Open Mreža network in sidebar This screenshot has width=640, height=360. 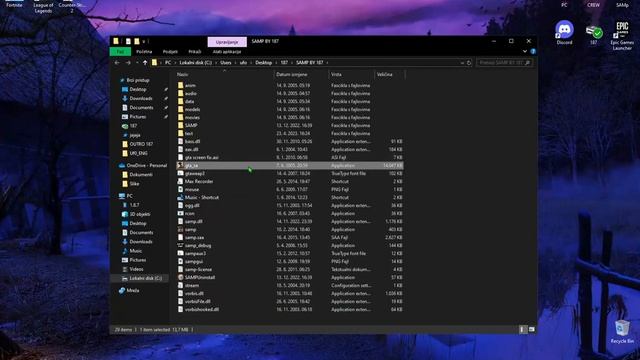(x=129, y=291)
